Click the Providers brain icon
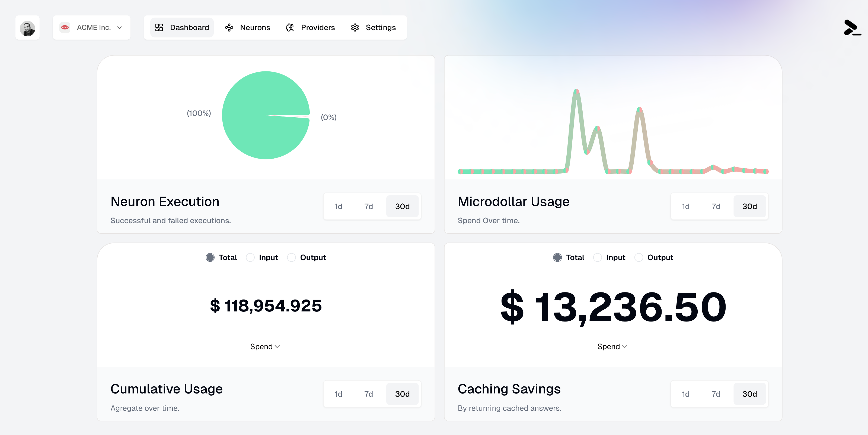Image resolution: width=868 pixels, height=435 pixels. pyautogui.click(x=290, y=28)
